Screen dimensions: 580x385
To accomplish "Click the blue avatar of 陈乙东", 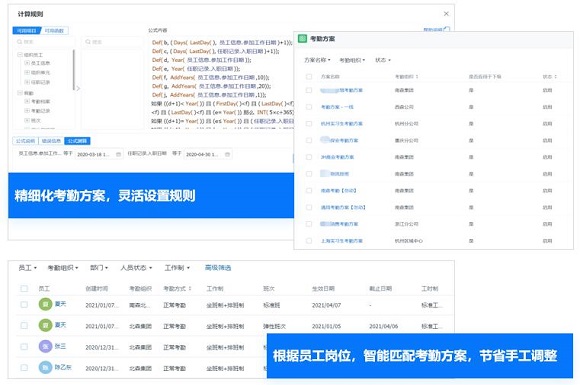I will tap(45, 368).
